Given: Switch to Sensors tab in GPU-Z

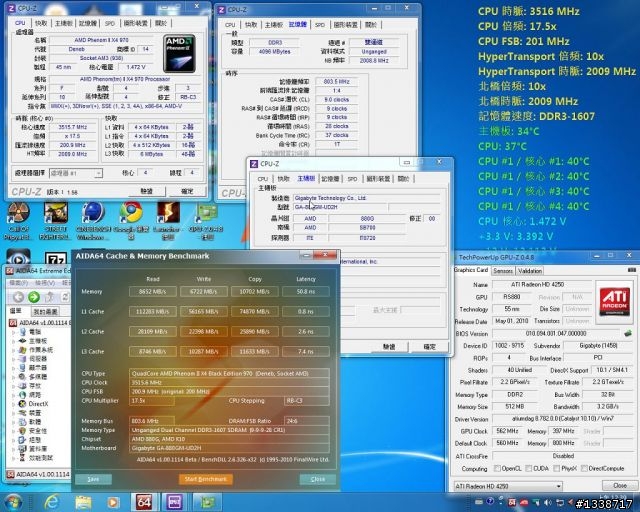Looking at the screenshot, I should click(x=503, y=271).
